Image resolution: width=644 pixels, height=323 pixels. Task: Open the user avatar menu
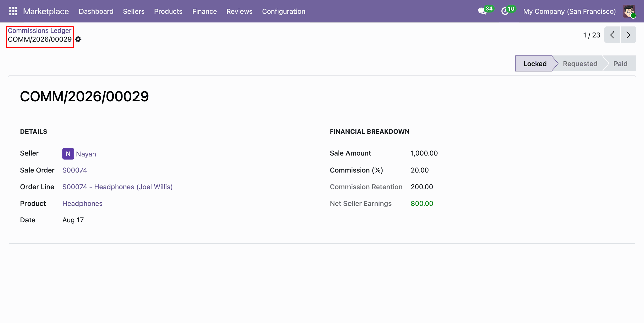[x=629, y=11]
